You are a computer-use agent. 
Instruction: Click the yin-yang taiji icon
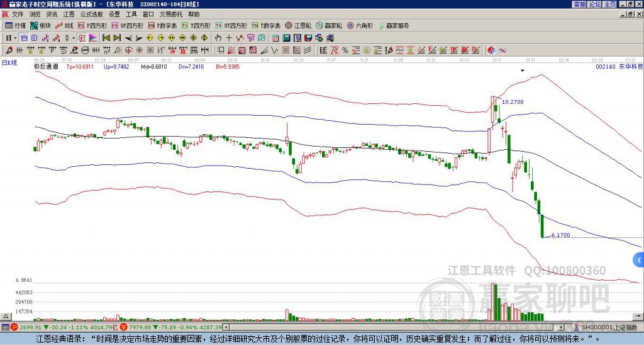point(491,50)
